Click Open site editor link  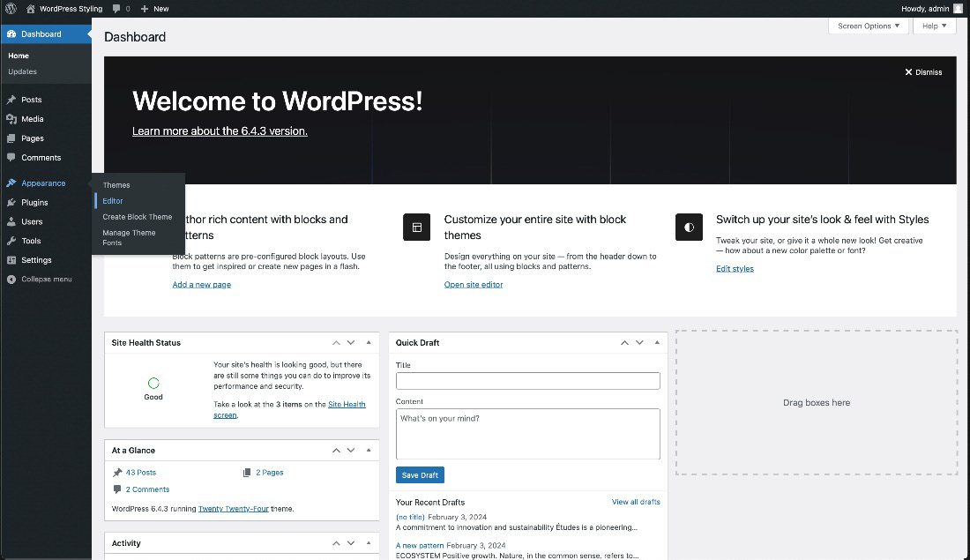click(474, 285)
